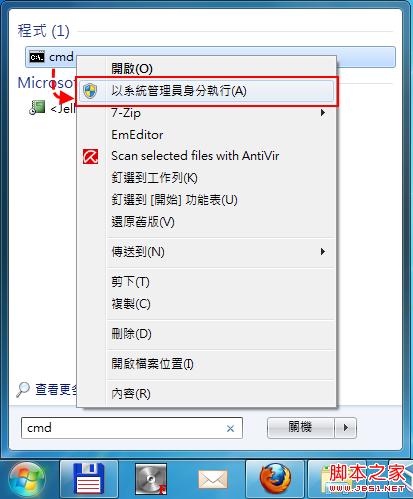Expand the 7-Zip submenu arrow
The width and height of the screenshot is (413, 499).
click(x=322, y=113)
